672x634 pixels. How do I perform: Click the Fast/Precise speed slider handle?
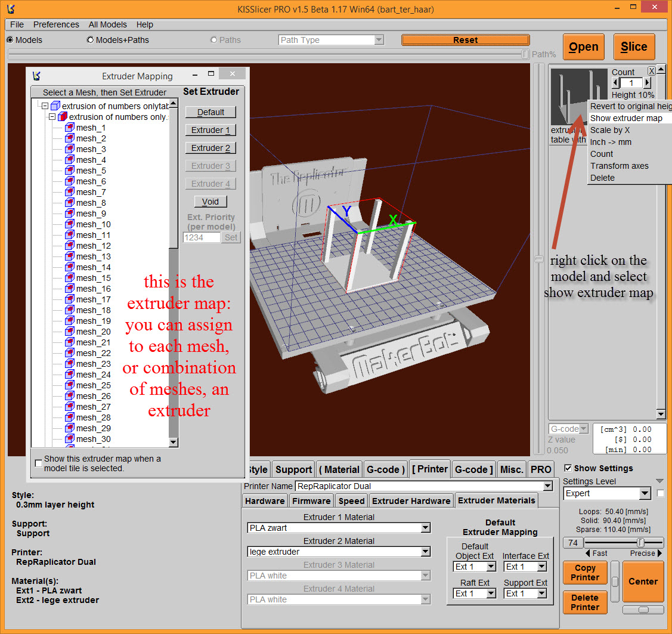coord(641,542)
